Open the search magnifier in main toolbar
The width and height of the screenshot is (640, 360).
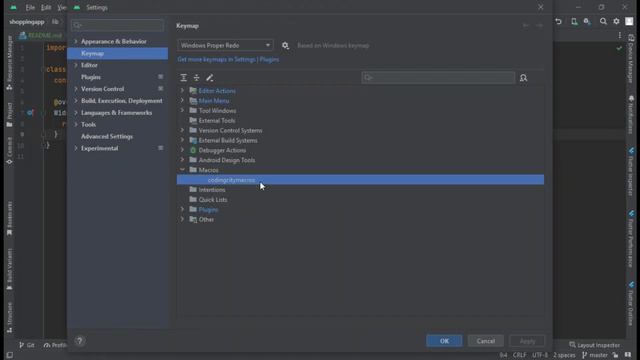pos(603,21)
